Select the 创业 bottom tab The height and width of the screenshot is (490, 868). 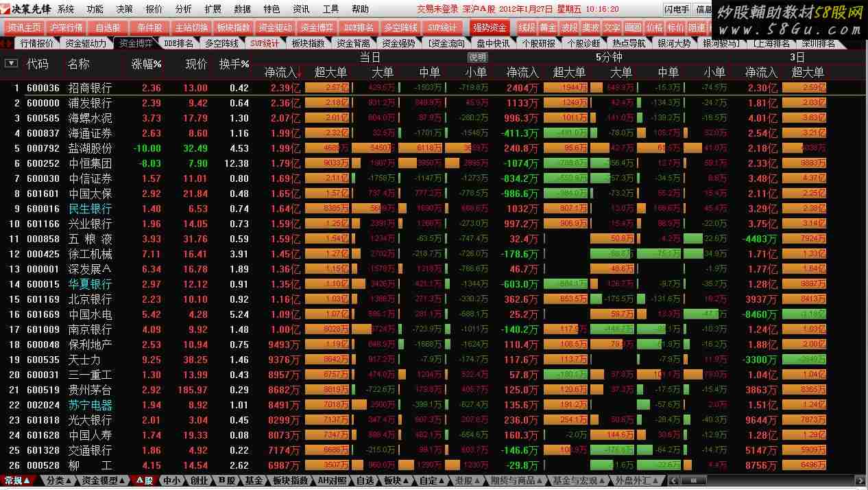coord(198,481)
